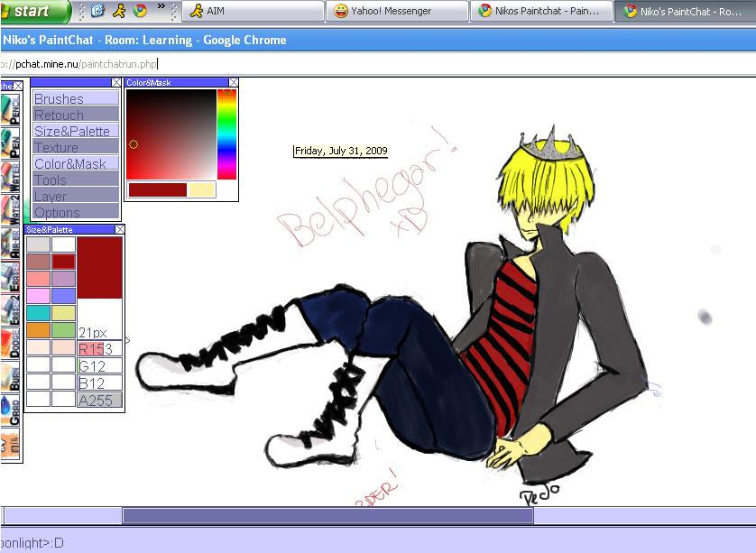Click the rainbow hue slider strip
Screen dimensions: 756x553
(x=226, y=134)
